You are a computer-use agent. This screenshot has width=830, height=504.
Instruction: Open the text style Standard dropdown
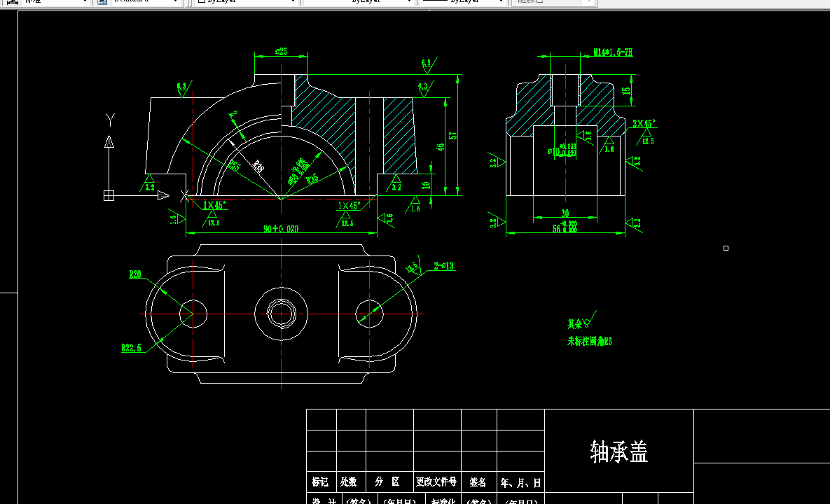pyautogui.click(x=174, y=3)
